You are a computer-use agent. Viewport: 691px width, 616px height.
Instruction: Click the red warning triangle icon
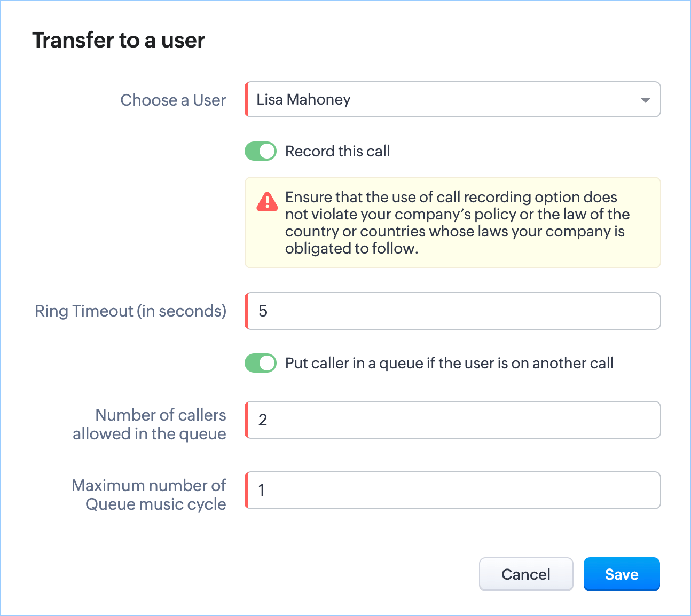267,202
